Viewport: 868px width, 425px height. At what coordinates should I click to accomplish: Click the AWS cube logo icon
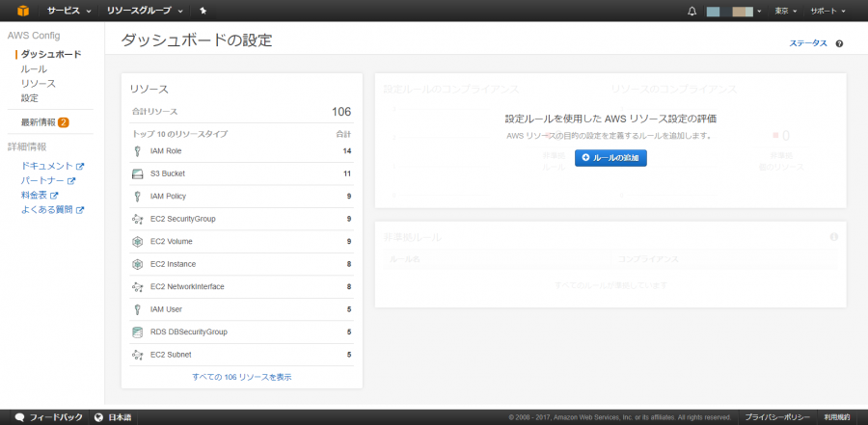(23, 11)
